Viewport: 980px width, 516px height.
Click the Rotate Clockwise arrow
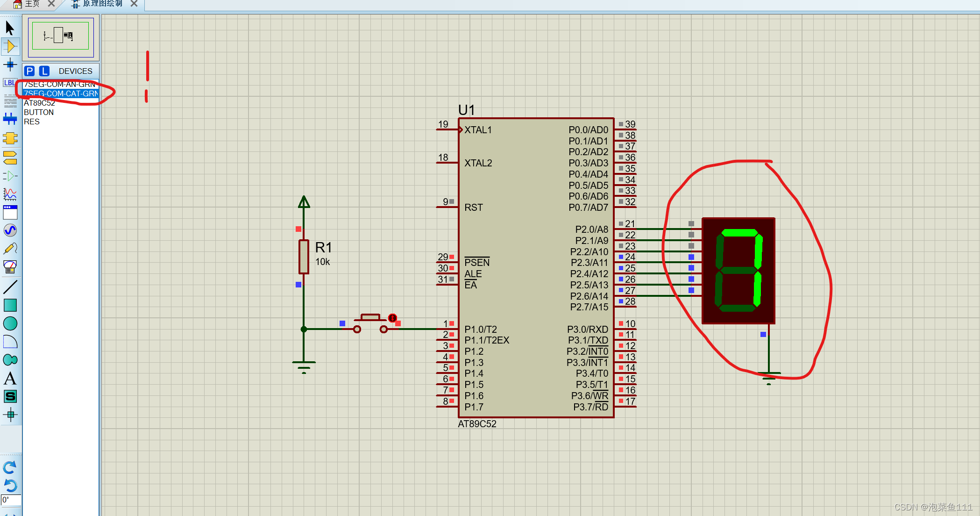(10, 467)
